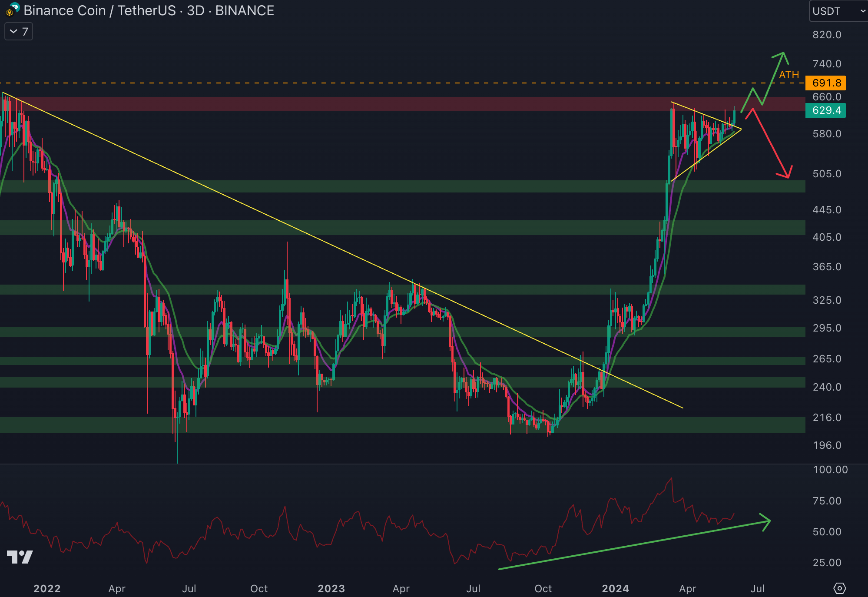Viewport: 868px width, 597px height.
Task: Click the 2022 label on time axis
Action: (47, 588)
